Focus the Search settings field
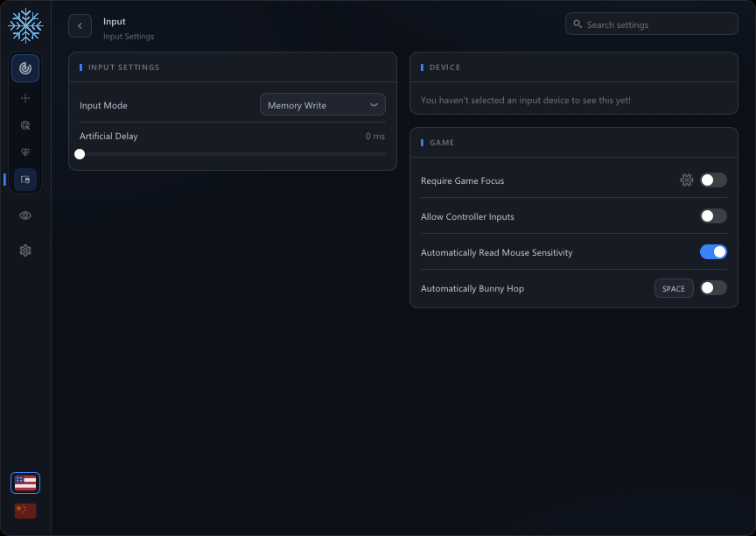The width and height of the screenshot is (756, 536). point(651,25)
